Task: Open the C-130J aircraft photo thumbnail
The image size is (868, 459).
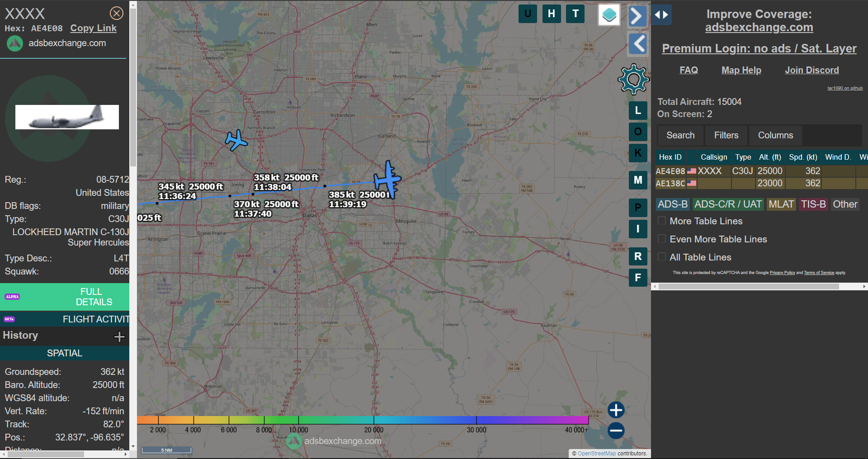Action: (67, 117)
